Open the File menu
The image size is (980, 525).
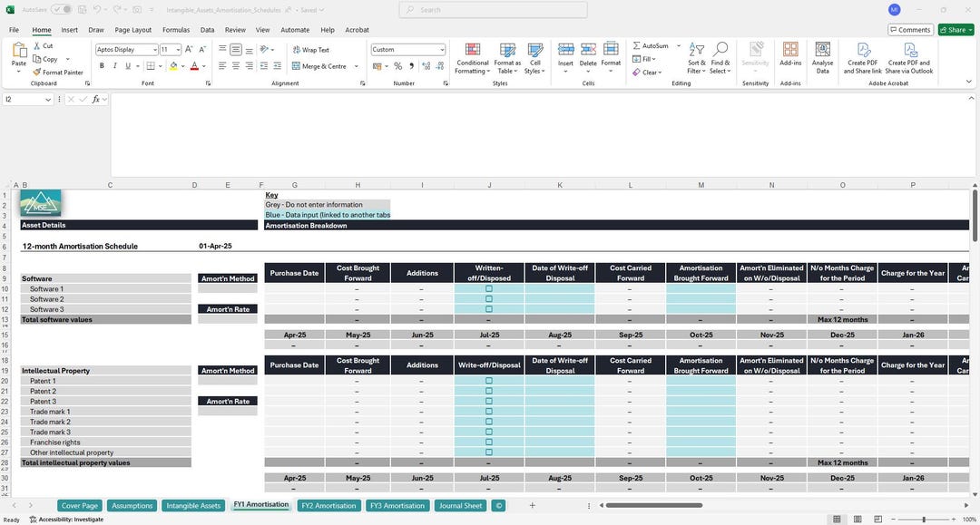[14, 30]
